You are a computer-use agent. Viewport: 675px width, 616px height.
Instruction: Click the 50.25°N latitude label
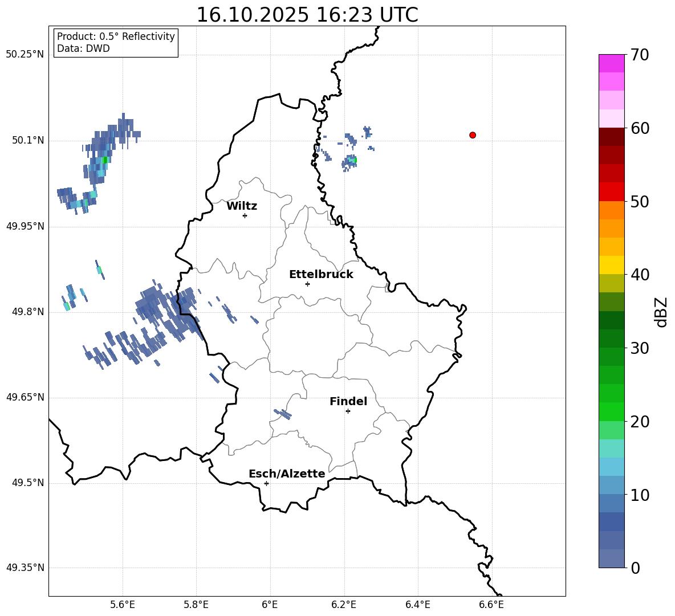pos(25,55)
